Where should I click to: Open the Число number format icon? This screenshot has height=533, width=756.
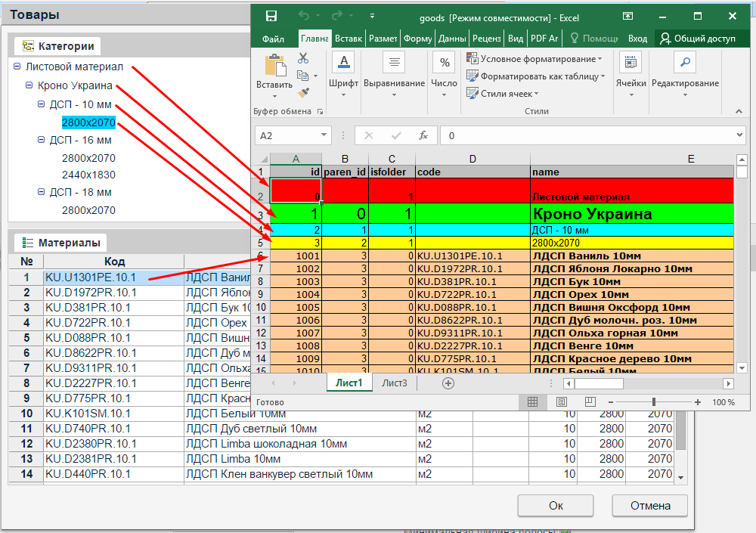pos(445,63)
